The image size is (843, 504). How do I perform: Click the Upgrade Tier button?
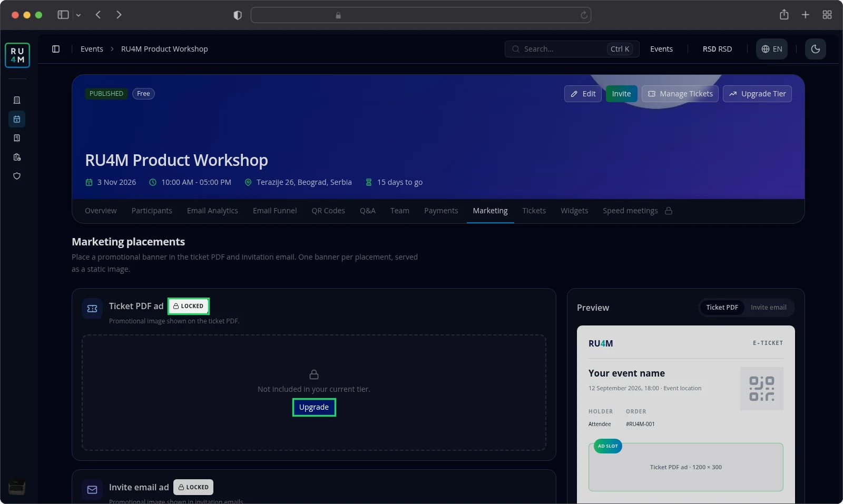pyautogui.click(x=757, y=94)
